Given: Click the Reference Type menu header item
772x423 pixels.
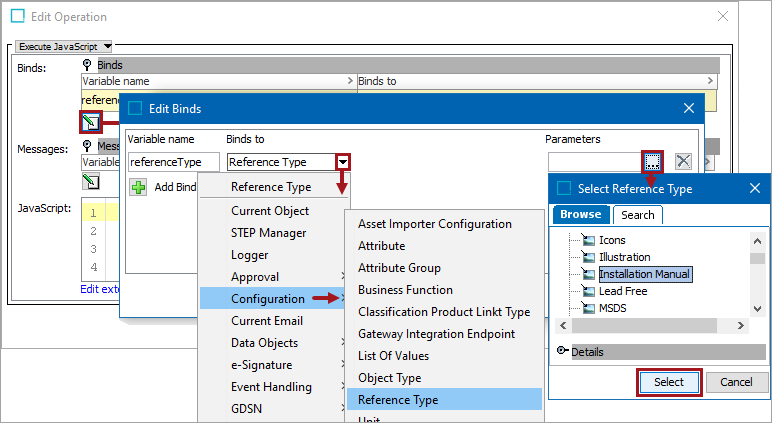Looking at the screenshot, I should pyautogui.click(x=271, y=187).
